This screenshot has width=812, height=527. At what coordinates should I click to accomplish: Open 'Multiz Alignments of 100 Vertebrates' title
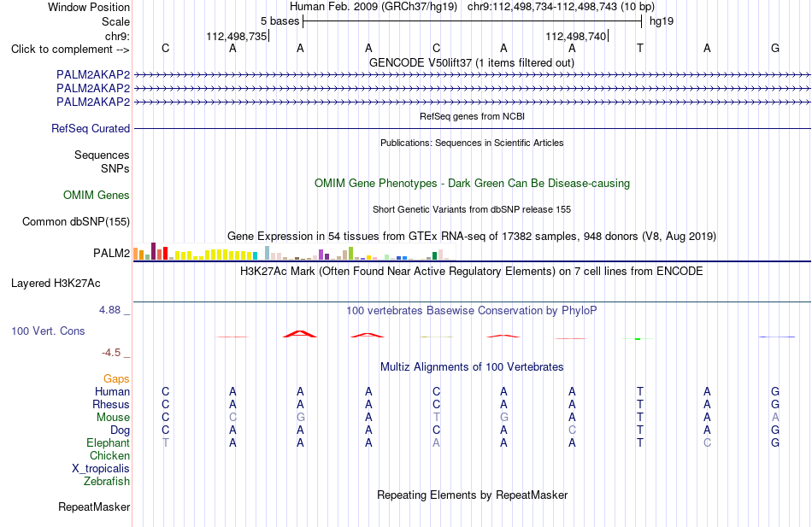coord(471,367)
